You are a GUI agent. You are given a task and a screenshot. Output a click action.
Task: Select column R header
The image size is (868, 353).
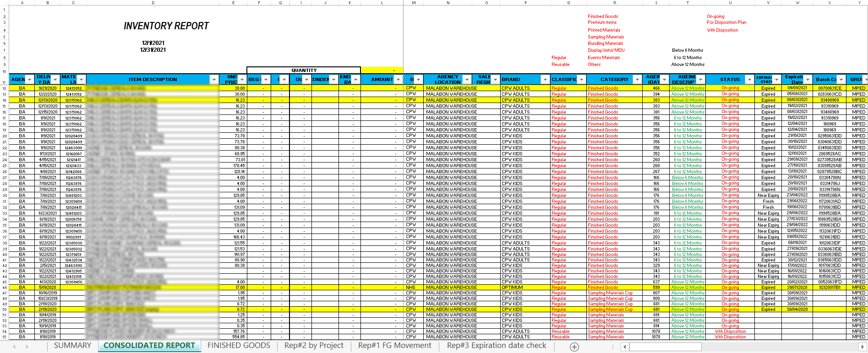coord(615,3)
